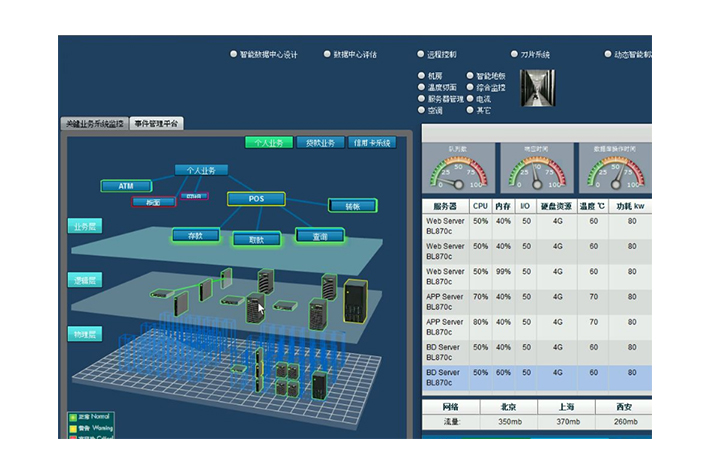Screen dimensions: 709x473
Task: Click the 350mb traffic value
Action: click(510, 421)
